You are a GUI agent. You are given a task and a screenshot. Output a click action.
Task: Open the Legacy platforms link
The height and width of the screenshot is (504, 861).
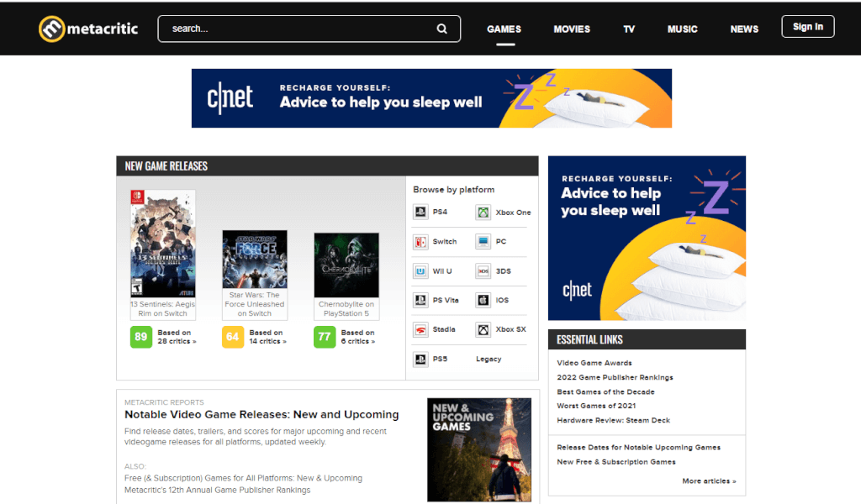[x=489, y=360]
